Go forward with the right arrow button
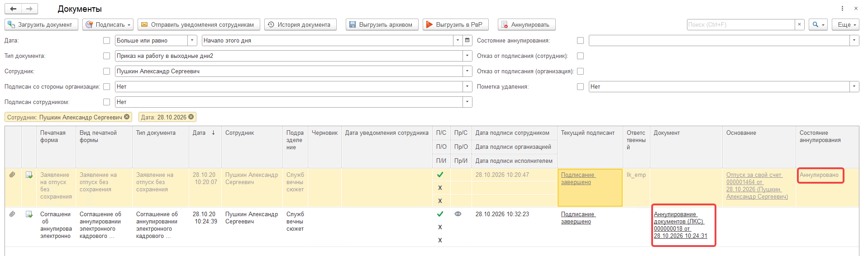 [x=29, y=9]
